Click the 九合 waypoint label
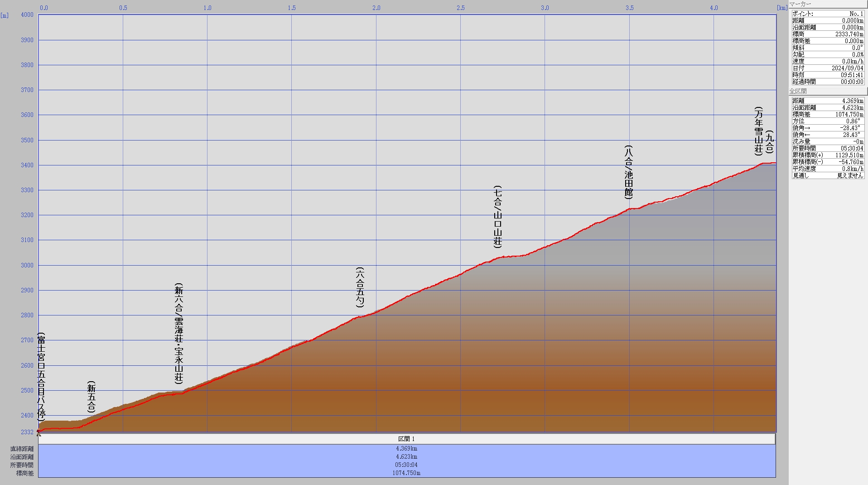This screenshot has width=868, height=485. pyautogui.click(x=769, y=141)
